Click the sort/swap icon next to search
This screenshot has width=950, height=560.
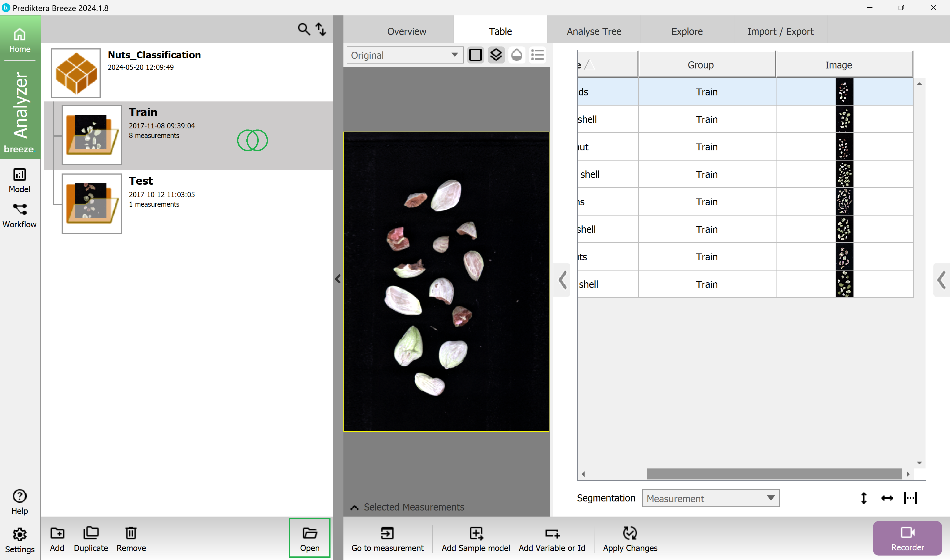click(x=320, y=31)
